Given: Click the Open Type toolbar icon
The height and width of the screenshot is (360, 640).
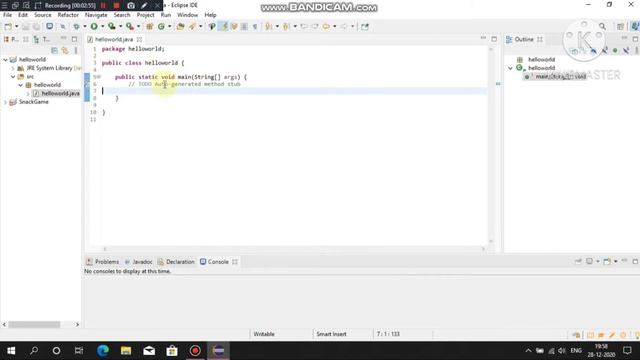Looking at the screenshot, I should coord(180,27).
